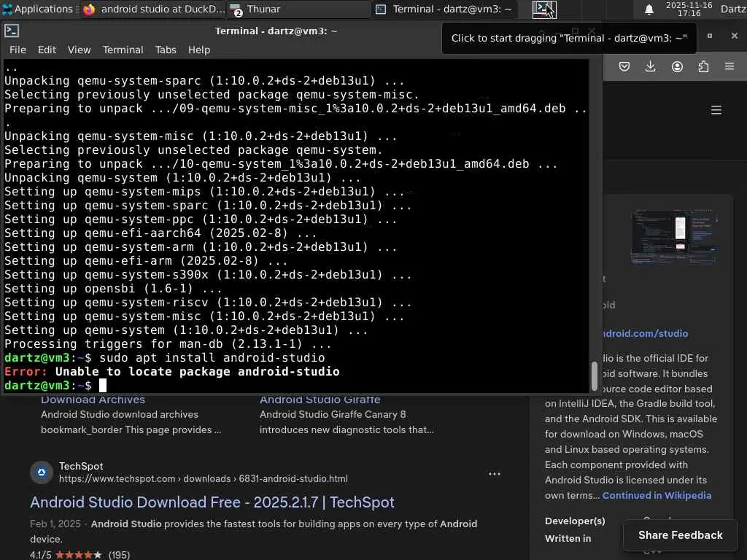Click the Firefox window maximize square button
This screenshot has width=747, height=560.
coord(709,36)
